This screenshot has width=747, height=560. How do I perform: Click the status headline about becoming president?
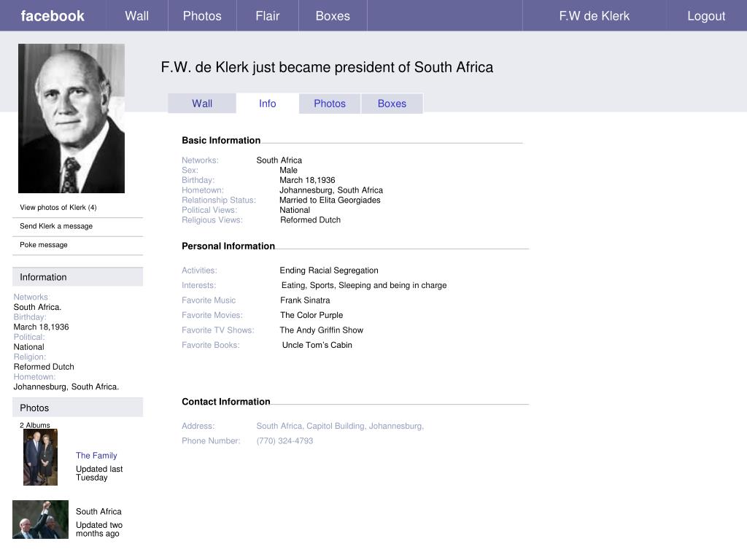pos(327,67)
